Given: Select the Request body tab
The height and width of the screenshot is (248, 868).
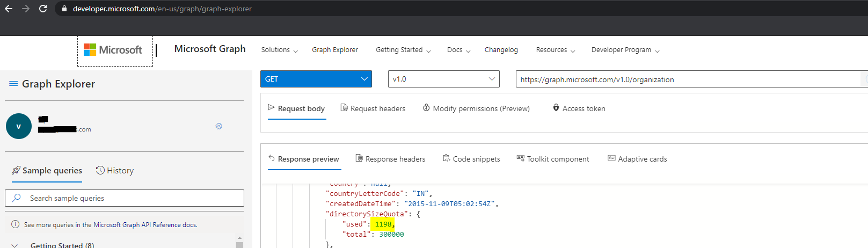Looking at the screenshot, I should click(296, 108).
